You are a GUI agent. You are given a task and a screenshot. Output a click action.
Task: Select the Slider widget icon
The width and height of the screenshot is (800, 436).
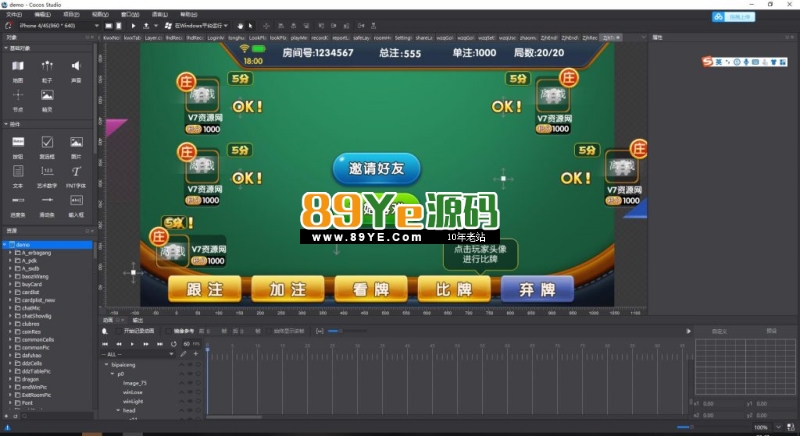[47, 200]
